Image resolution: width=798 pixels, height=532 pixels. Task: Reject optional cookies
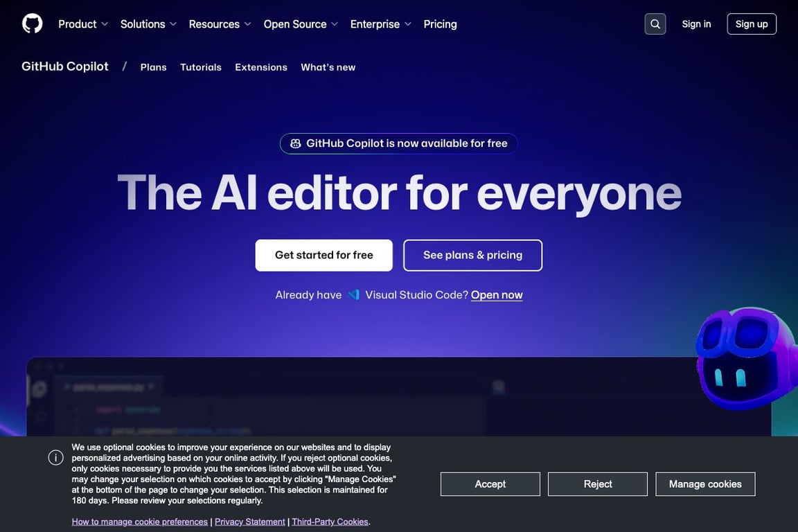tap(598, 484)
